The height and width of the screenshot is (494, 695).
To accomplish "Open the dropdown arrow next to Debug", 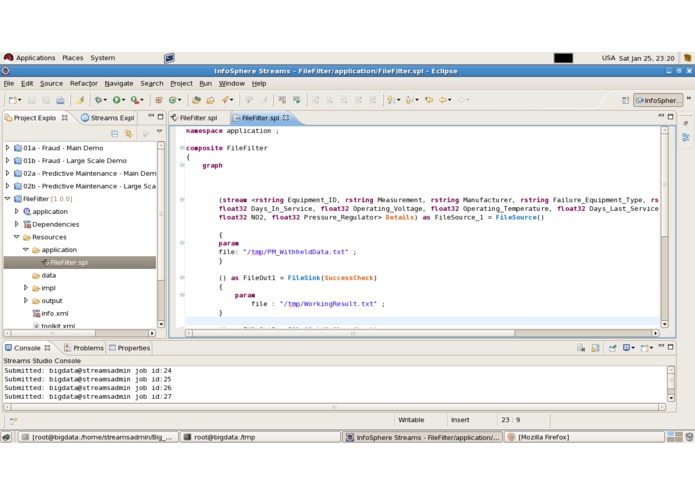I will coord(105,100).
